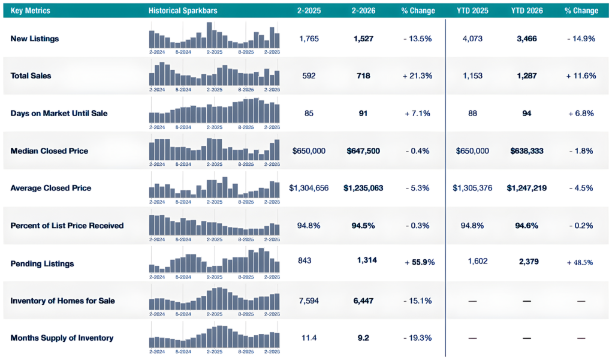This screenshot has width=612, height=364.
Task: Click the 6,447 inventory value
Action: click(x=363, y=301)
